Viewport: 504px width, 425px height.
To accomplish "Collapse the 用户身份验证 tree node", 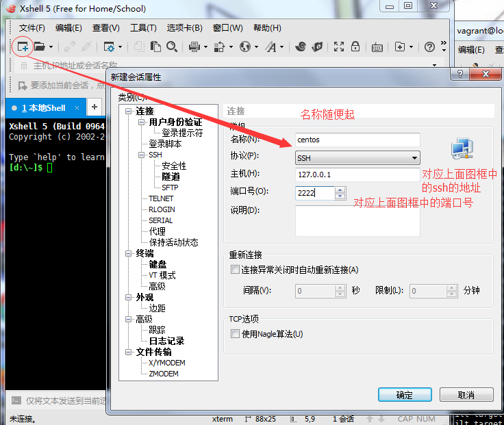I will pos(141,122).
